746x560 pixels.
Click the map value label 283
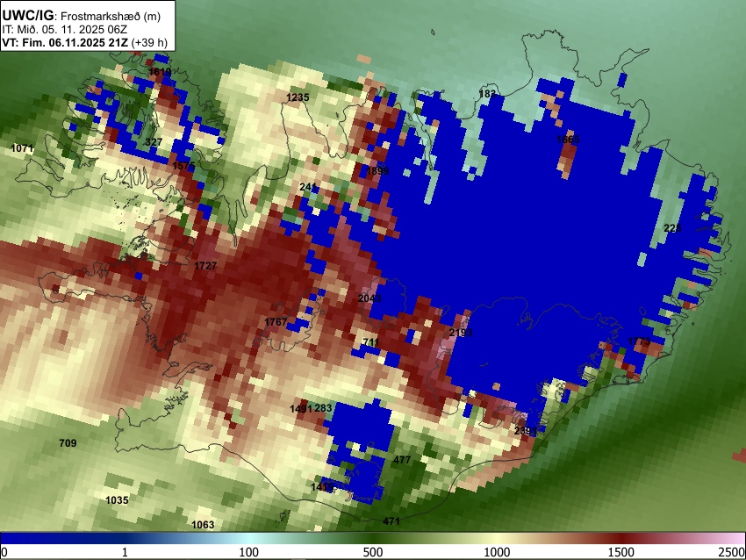tap(323, 408)
